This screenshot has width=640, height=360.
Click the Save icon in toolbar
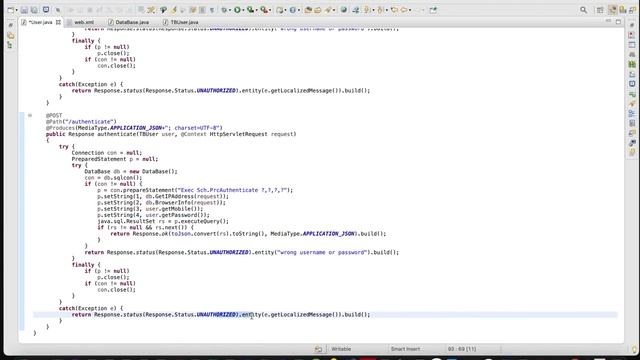coord(24,10)
